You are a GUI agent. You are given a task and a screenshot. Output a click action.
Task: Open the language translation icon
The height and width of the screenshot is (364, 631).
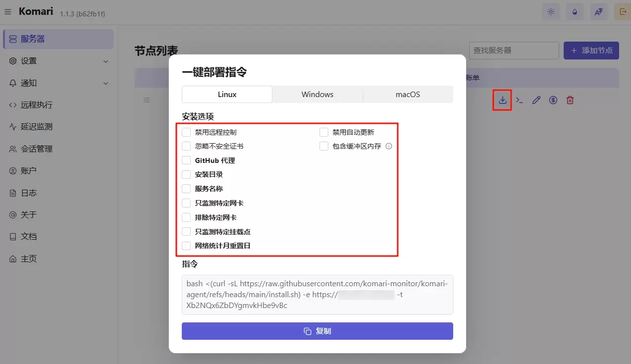point(599,12)
